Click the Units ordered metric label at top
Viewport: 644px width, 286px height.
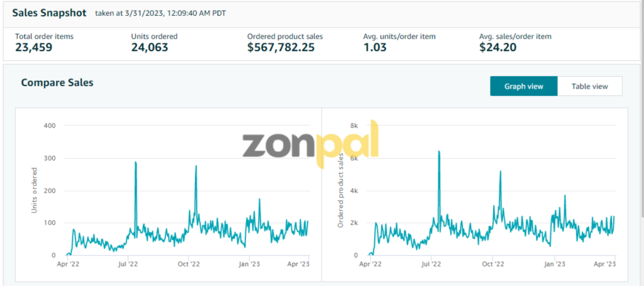pyautogui.click(x=154, y=36)
